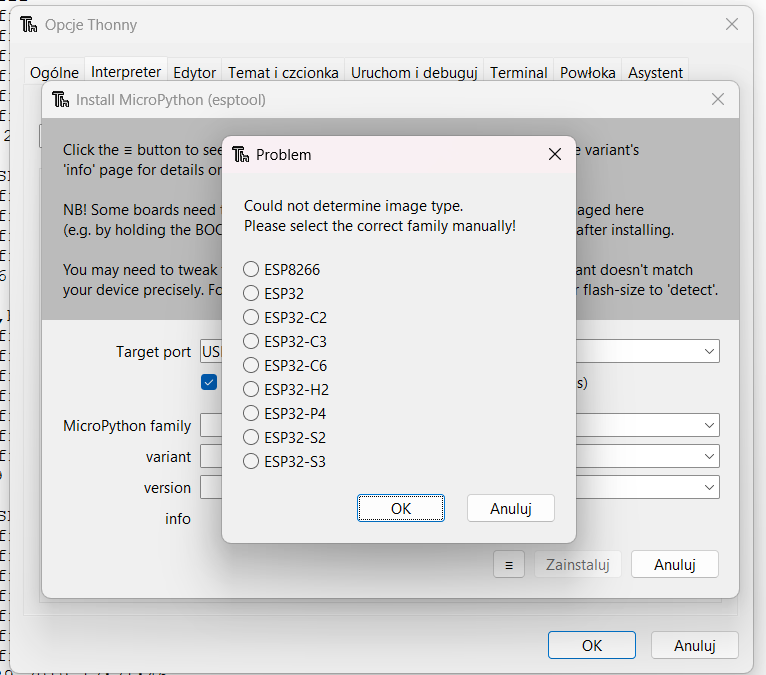Click Anuluj in Install MicroPython dialog

pyautogui.click(x=675, y=565)
